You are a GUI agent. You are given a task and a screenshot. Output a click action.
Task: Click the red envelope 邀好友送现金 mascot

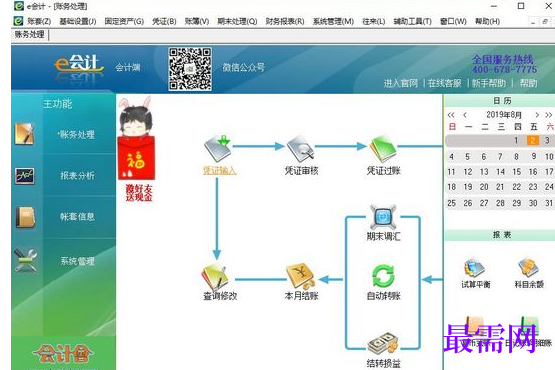(137, 149)
